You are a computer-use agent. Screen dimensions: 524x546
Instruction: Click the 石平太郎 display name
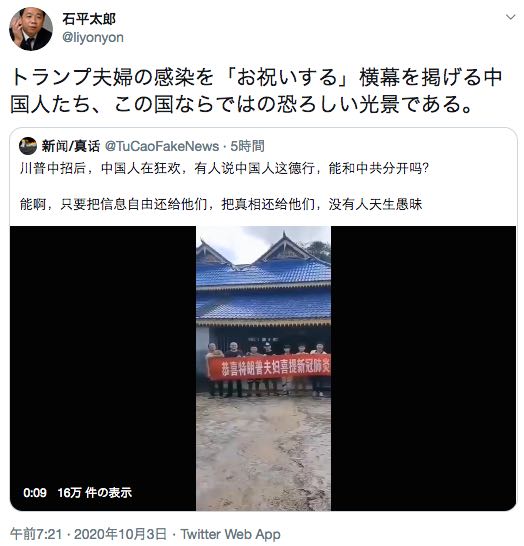tap(89, 19)
